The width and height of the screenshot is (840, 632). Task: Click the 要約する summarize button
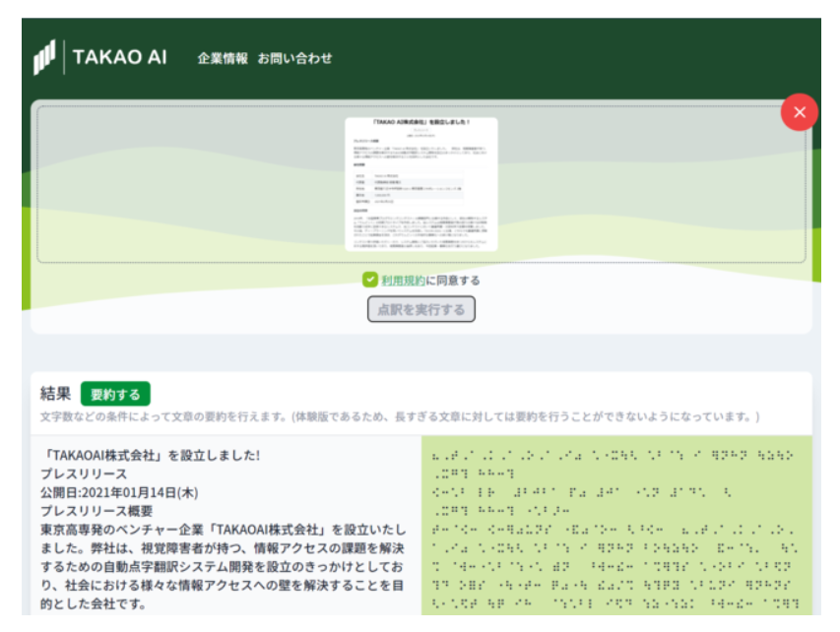pos(115,394)
